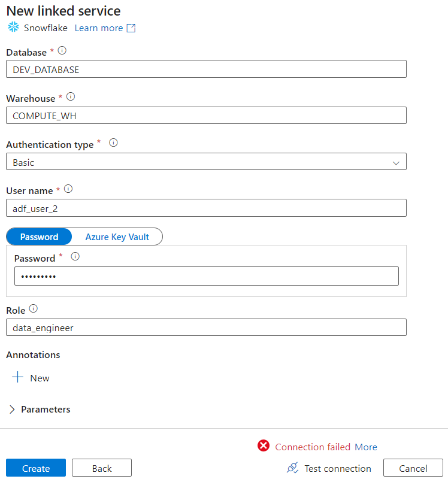This screenshot has width=448, height=482.
Task: Select the Password toggle option
Action: [39, 237]
